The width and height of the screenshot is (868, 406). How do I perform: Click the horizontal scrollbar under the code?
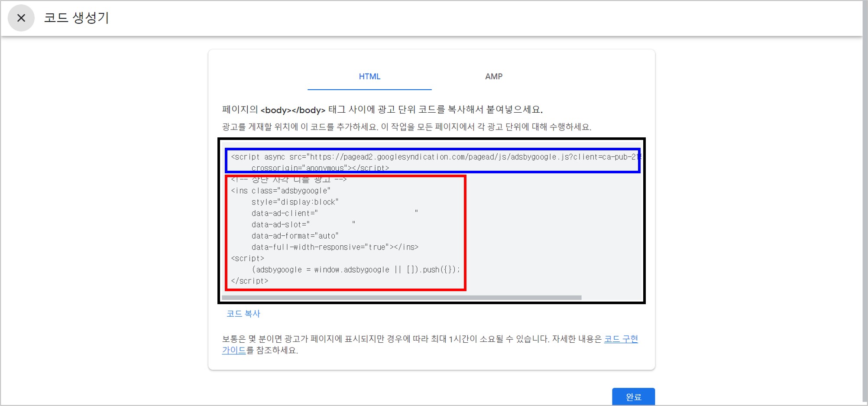point(402,298)
